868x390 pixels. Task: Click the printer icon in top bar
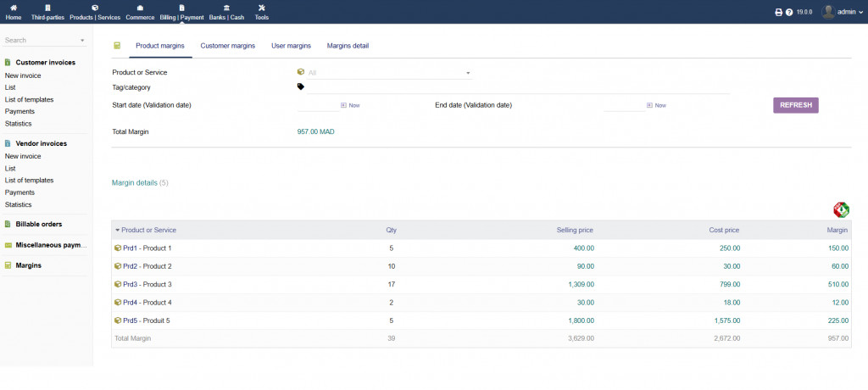(779, 13)
